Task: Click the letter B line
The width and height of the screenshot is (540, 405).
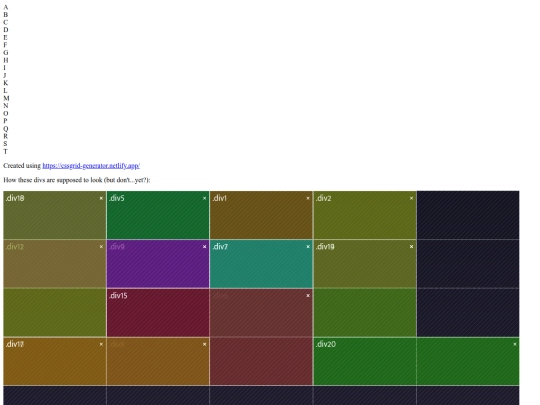Action: (x=6, y=14)
